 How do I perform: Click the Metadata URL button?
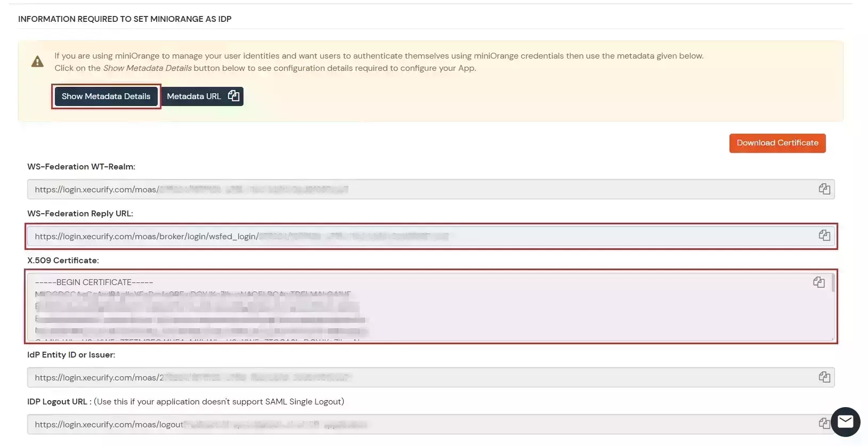click(x=202, y=96)
